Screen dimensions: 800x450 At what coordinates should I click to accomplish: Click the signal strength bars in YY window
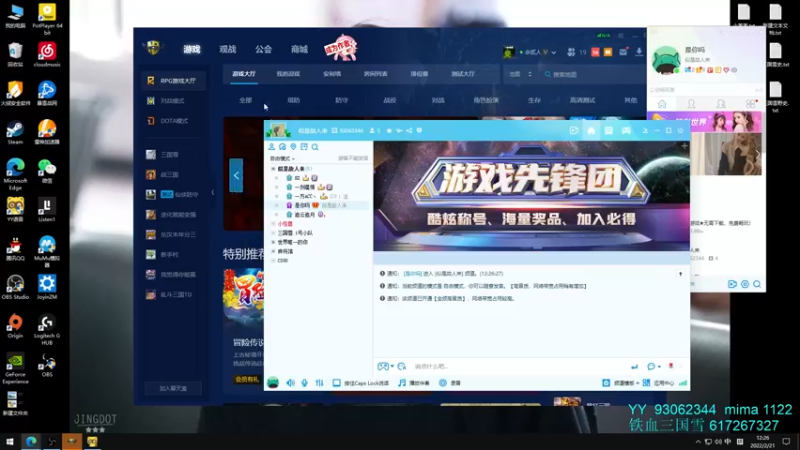click(683, 383)
